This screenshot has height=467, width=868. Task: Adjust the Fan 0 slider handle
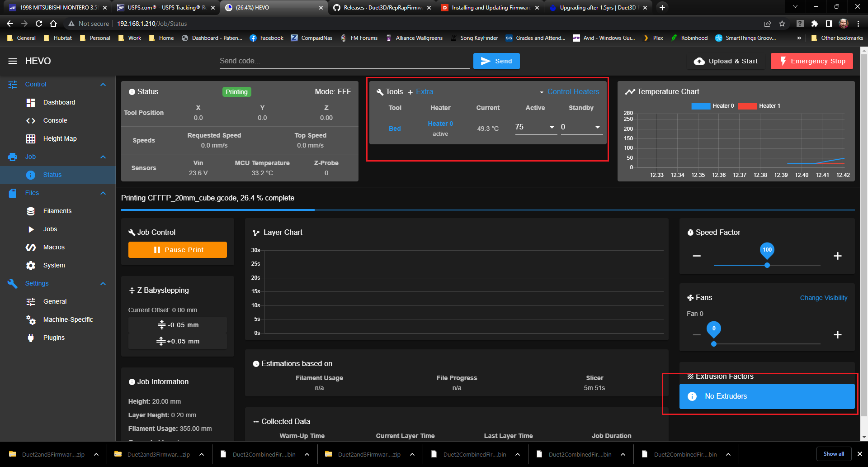(714, 344)
